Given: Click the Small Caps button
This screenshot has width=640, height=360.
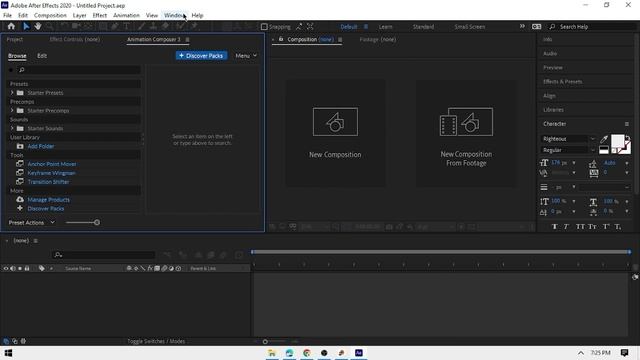Looking at the screenshot, I should [592, 227].
